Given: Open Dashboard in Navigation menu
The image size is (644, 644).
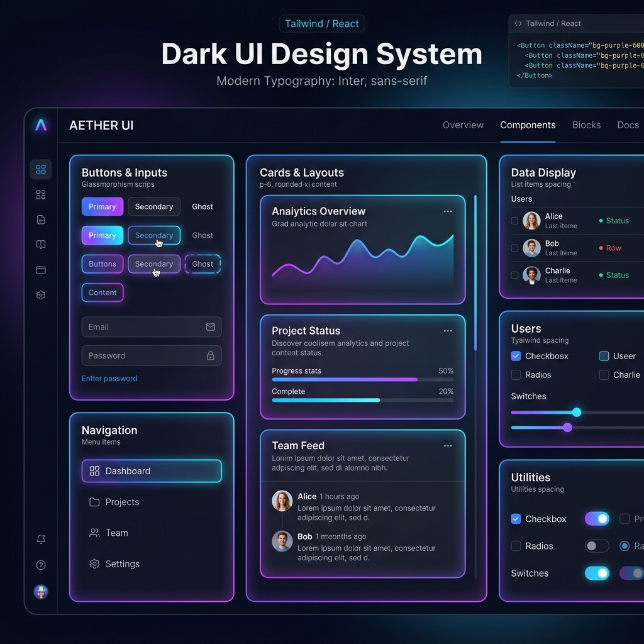Looking at the screenshot, I should [x=152, y=470].
